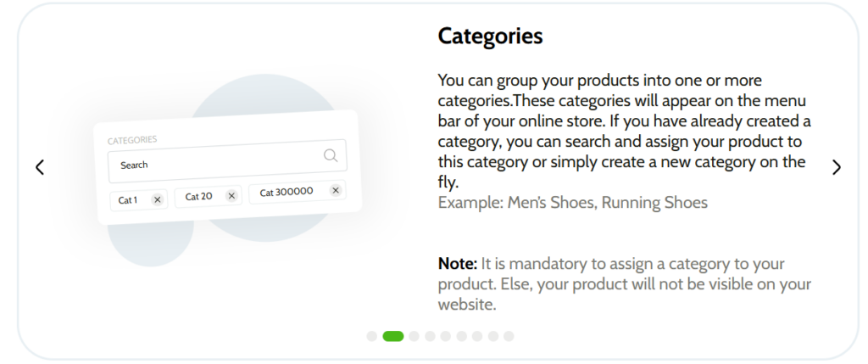Select the third carousel dot

tap(414, 336)
